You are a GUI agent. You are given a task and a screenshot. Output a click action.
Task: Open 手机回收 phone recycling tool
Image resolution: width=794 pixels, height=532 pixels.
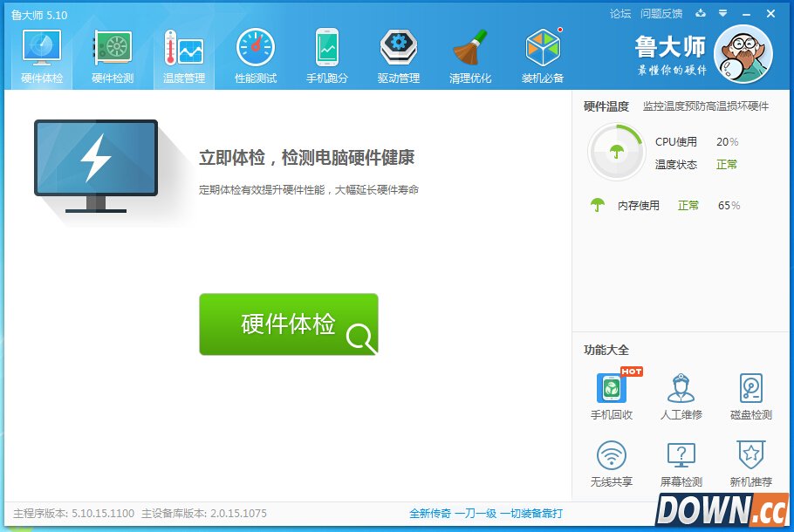coord(612,396)
